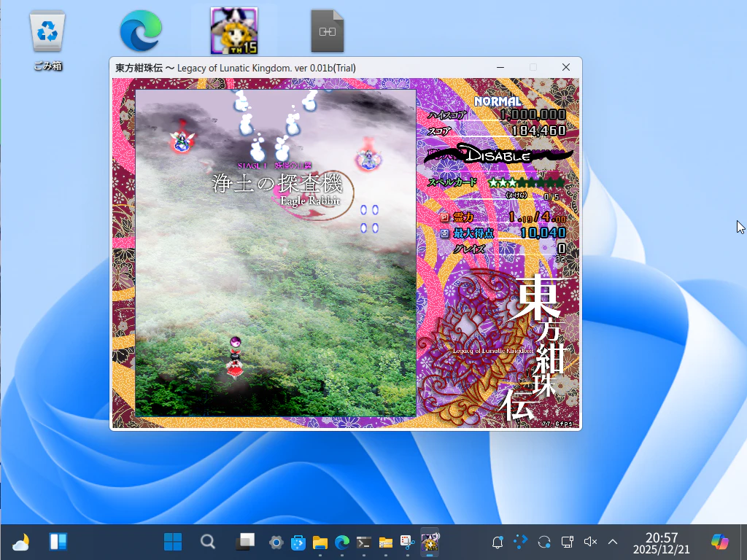Click the yin-yang orb above Reimu
Screen dimensions: 747x560
click(236, 341)
